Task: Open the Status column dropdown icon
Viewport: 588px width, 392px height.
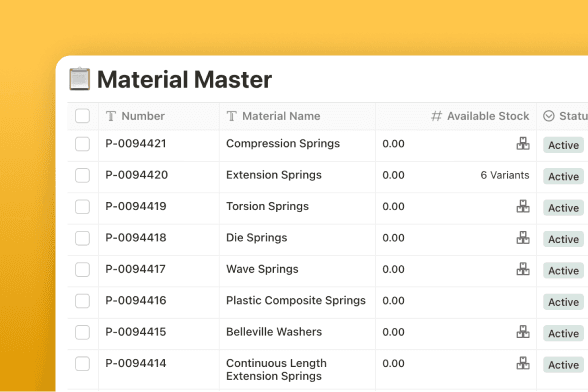Action: pos(549,116)
